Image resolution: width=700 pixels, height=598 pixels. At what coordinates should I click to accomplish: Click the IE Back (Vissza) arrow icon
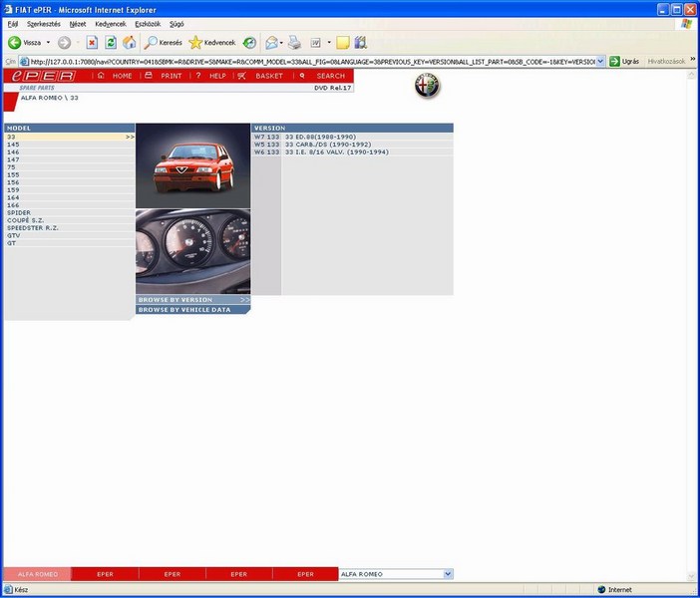pyautogui.click(x=14, y=43)
